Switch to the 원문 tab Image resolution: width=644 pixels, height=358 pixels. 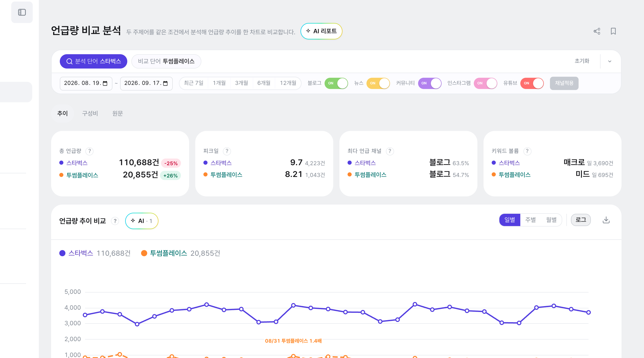coord(118,113)
